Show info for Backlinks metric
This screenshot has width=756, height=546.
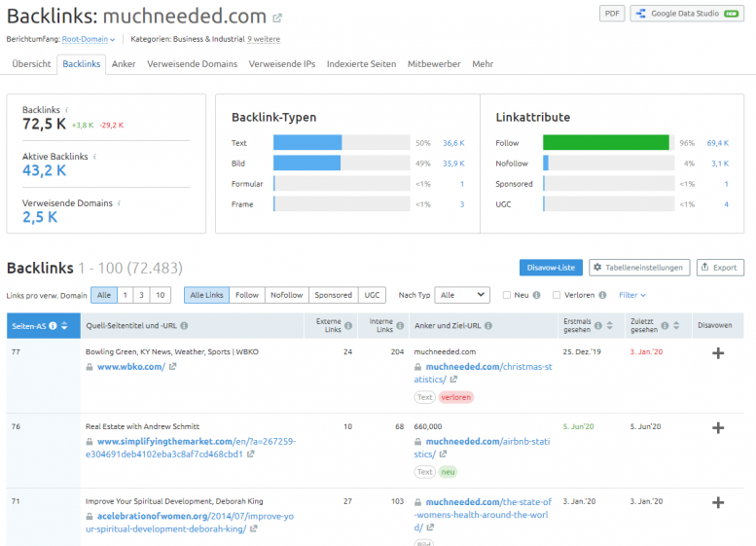[66, 110]
